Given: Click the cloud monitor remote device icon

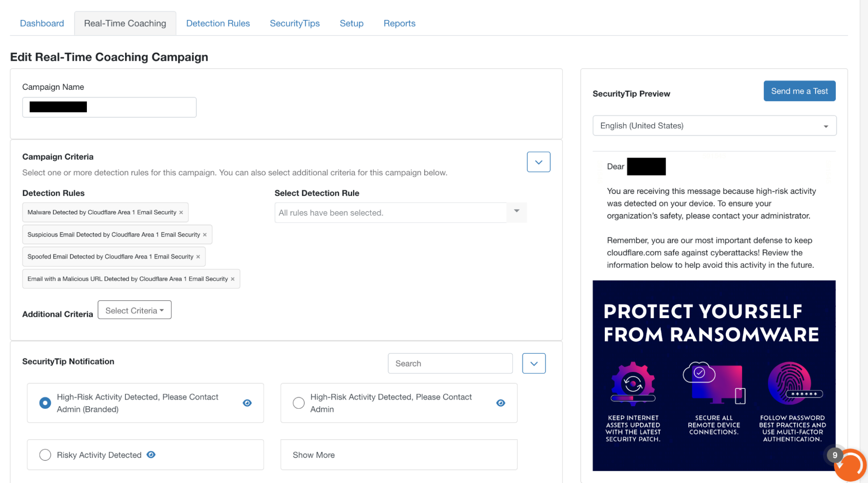Looking at the screenshot, I should pos(714,383).
